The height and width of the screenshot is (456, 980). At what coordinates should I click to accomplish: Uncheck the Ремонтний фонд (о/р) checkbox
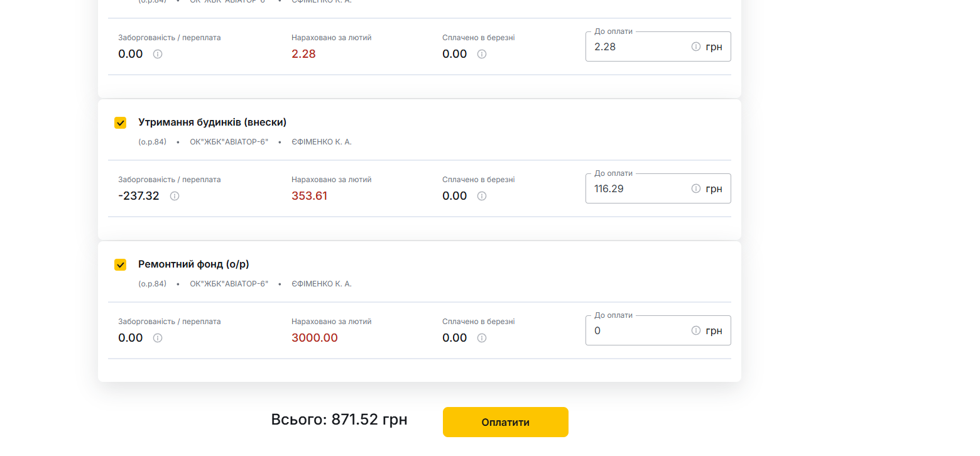pyautogui.click(x=121, y=264)
